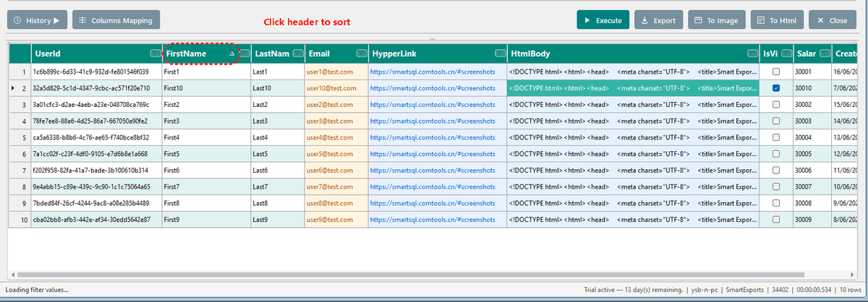The image size is (868, 302).
Task: Save grid using To Image
Action: 716,20
